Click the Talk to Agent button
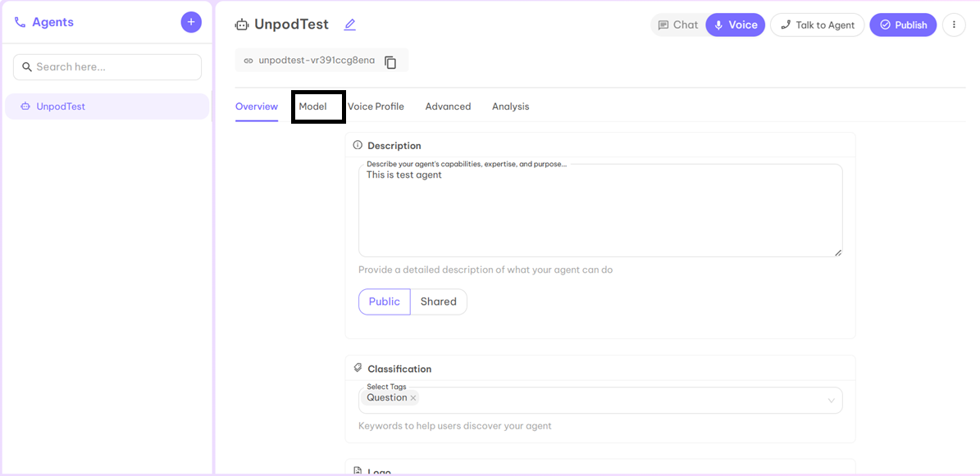Screen dimensions: 980x476 click(x=818, y=25)
